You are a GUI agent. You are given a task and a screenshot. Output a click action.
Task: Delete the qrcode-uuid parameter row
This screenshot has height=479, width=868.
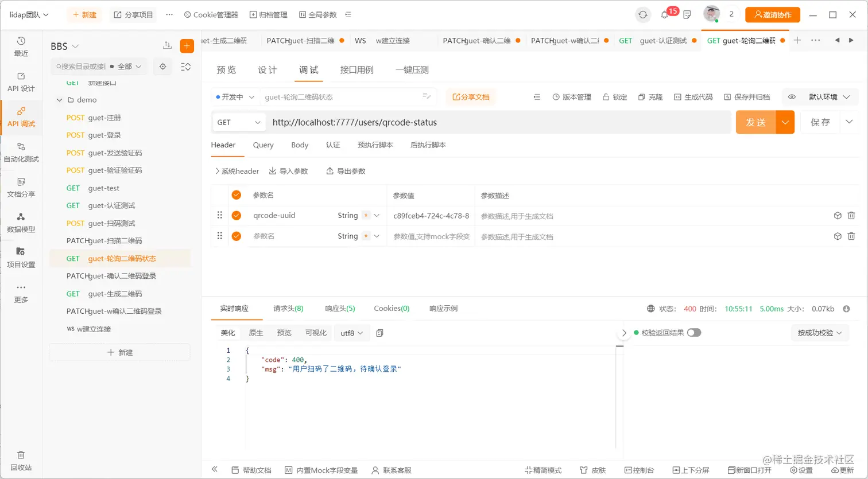point(851,216)
